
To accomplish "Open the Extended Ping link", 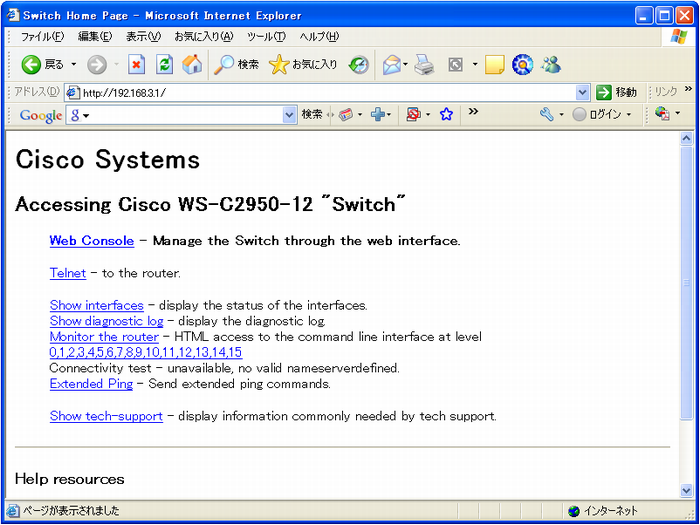I will [x=92, y=384].
